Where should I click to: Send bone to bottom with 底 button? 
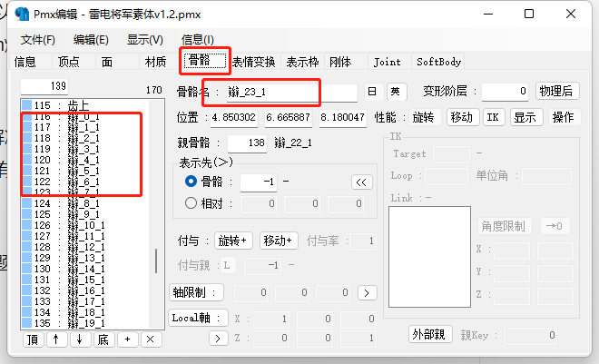coord(103,339)
